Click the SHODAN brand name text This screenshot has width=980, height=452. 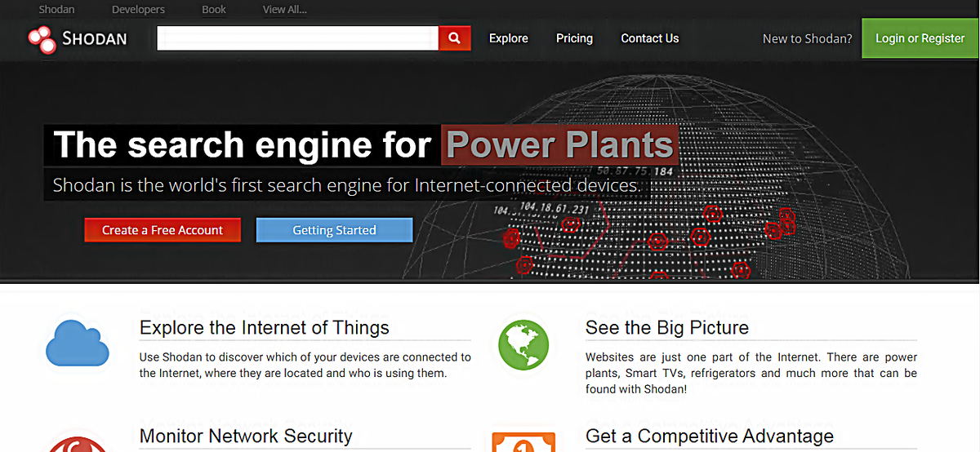tap(95, 38)
